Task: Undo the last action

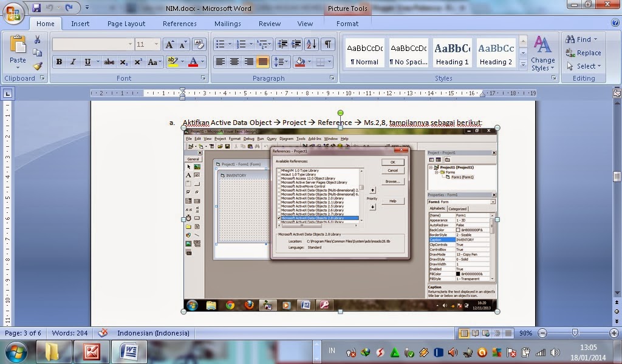Action: (x=50, y=7)
